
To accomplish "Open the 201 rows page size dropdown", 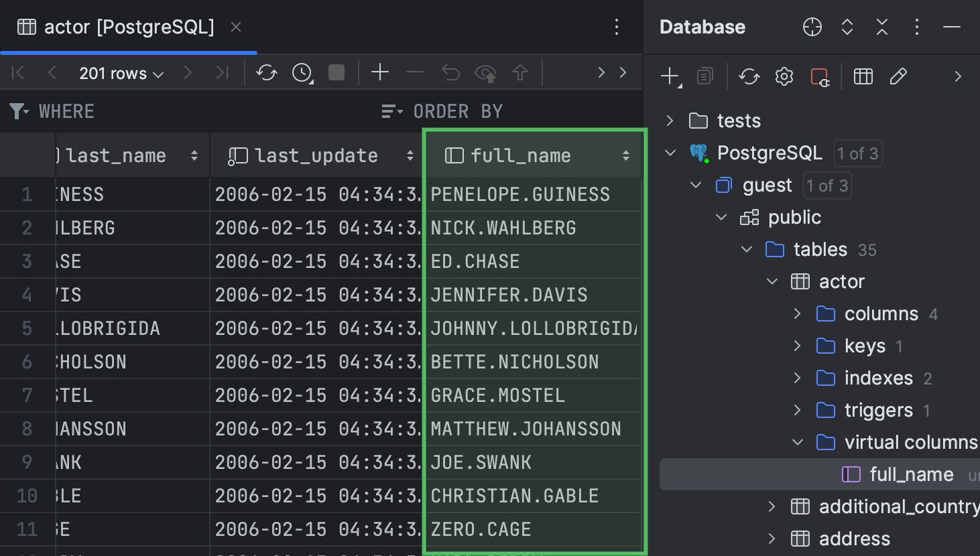I will (121, 73).
